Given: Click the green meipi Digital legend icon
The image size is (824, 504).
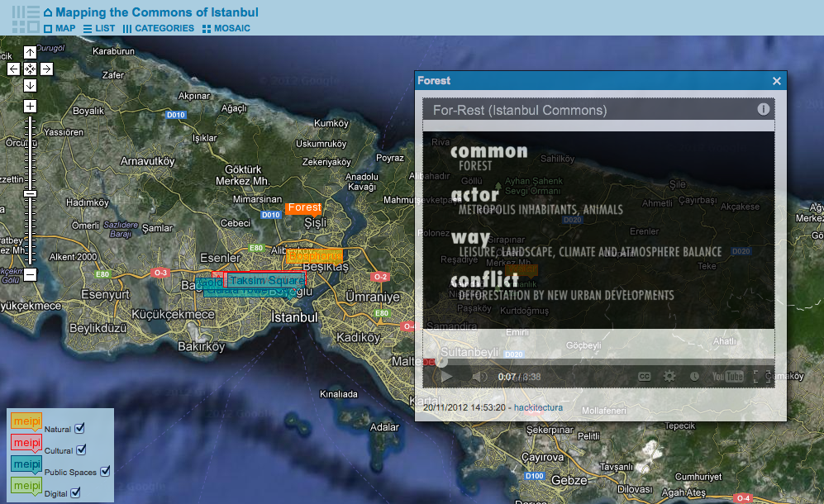Looking at the screenshot, I should [26, 487].
